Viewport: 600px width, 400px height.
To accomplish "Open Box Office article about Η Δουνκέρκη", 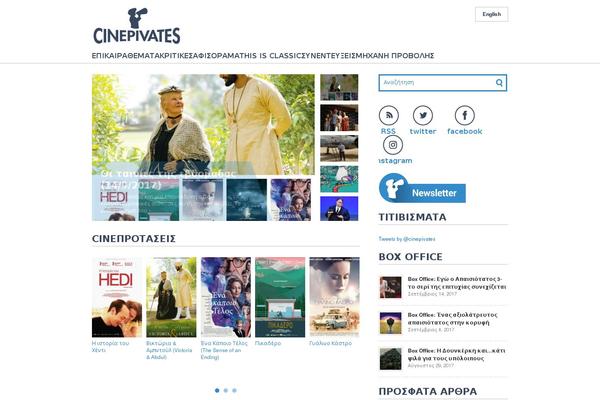I will point(456,354).
